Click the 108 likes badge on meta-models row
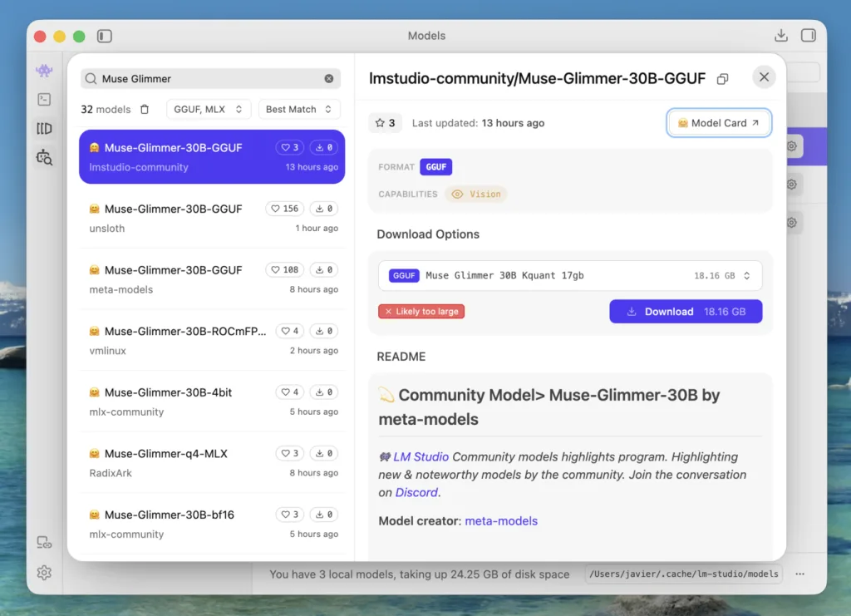 tap(284, 269)
